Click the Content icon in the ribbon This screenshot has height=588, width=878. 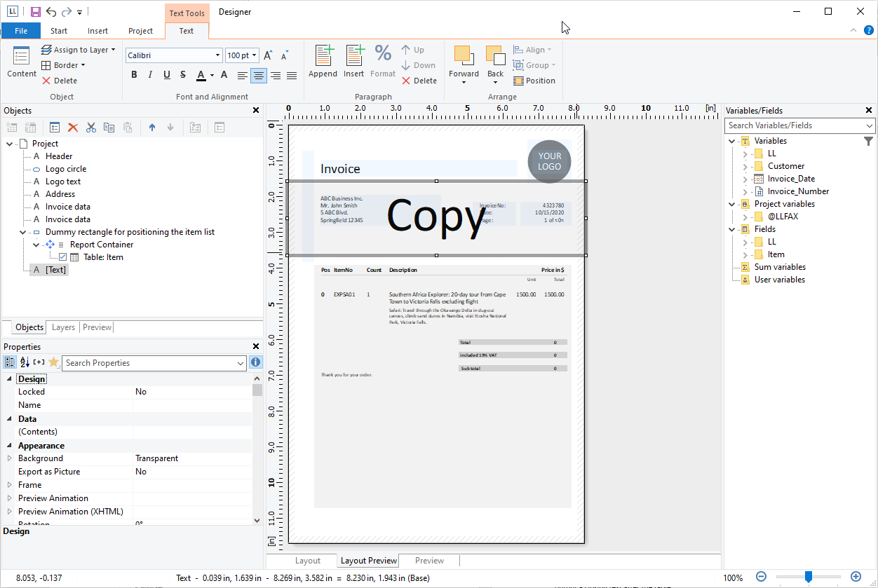[x=22, y=57]
